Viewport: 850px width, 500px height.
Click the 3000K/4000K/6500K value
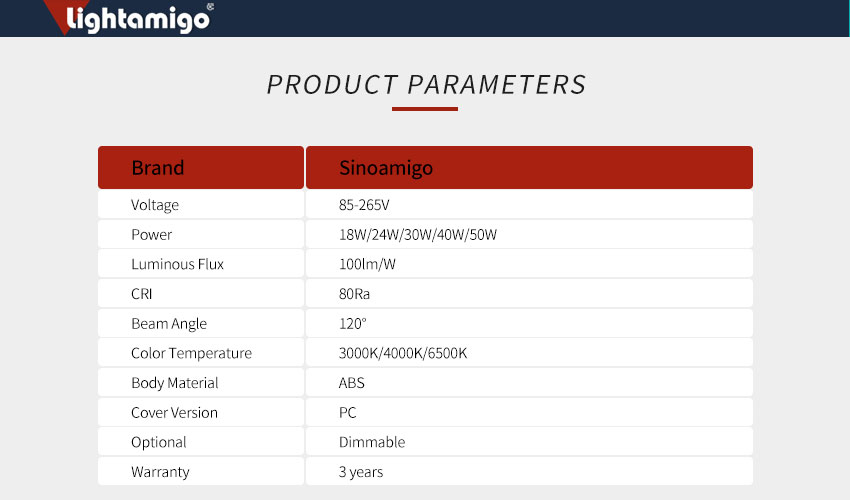pos(403,353)
